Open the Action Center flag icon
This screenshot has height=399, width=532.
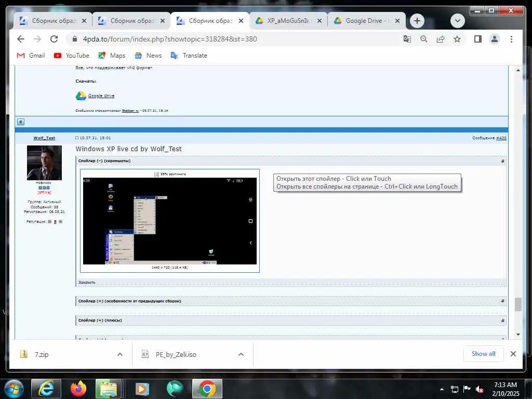tap(467, 389)
